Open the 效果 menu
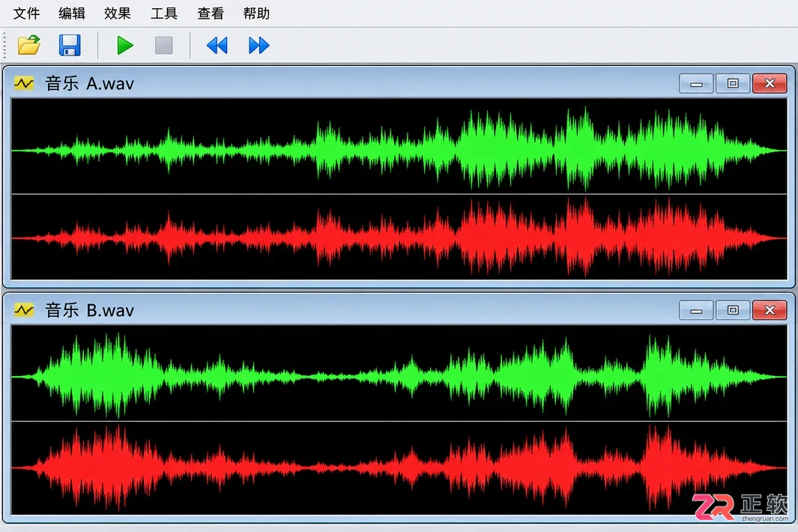The height and width of the screenshot is (532, 798). pyautogui.click(x=118, y=13)
